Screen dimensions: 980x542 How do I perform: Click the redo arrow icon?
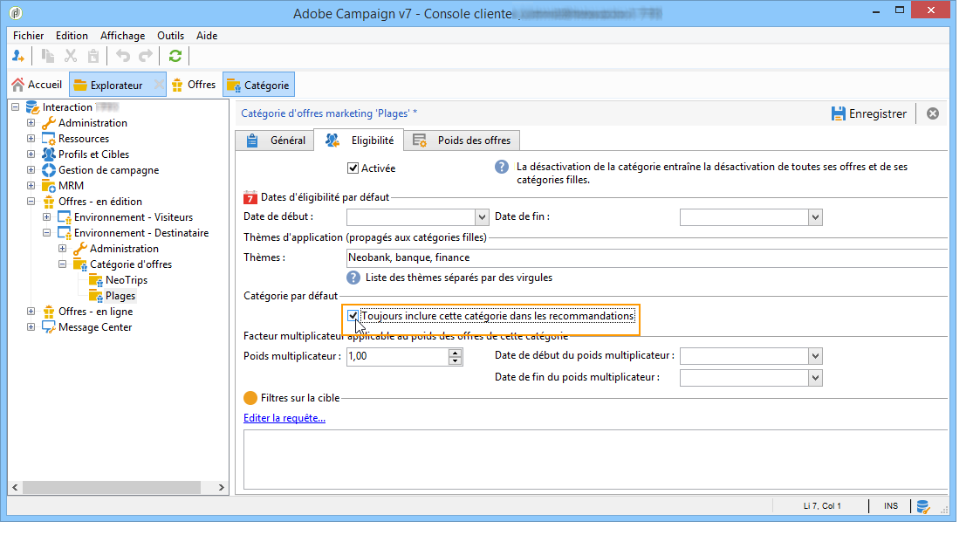(146, 56)
